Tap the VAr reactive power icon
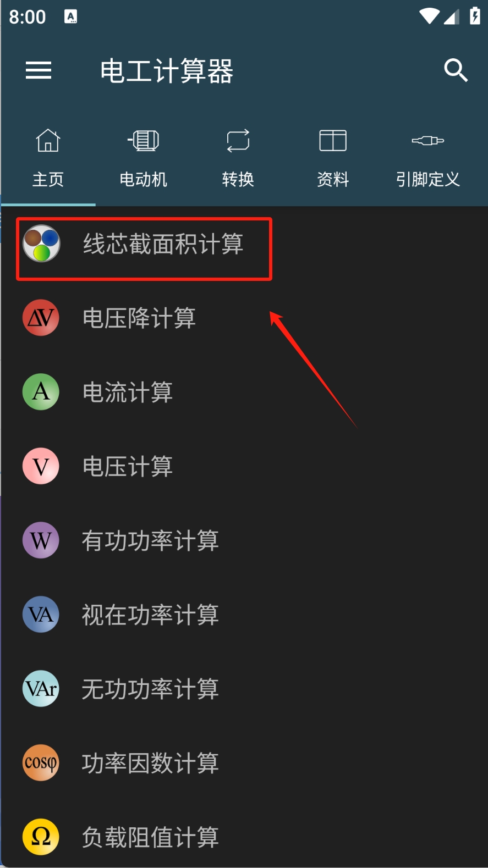Viewport: 488px width, 868px height. pos(41,689)
